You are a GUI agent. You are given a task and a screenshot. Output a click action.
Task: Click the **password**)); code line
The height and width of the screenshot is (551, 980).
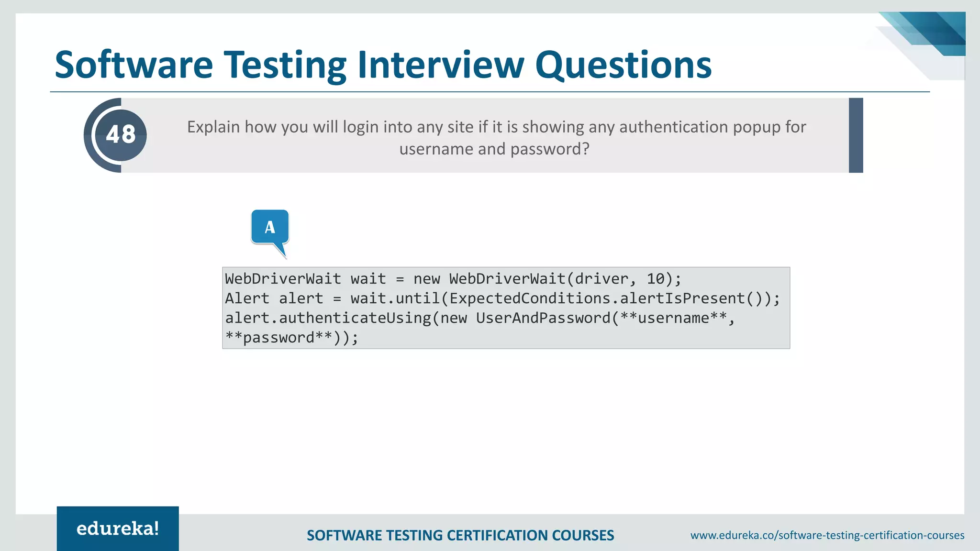[x=292, y=338]
